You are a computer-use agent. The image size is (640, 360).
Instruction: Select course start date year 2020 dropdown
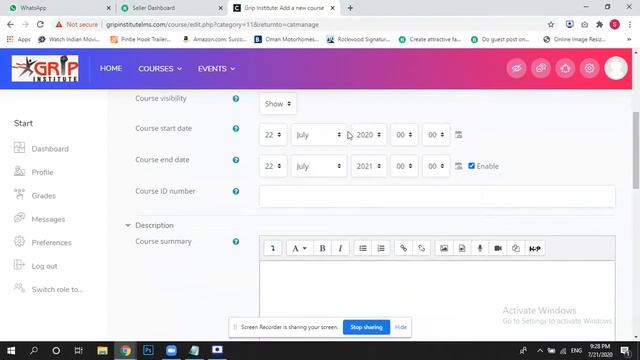[369, 135]
